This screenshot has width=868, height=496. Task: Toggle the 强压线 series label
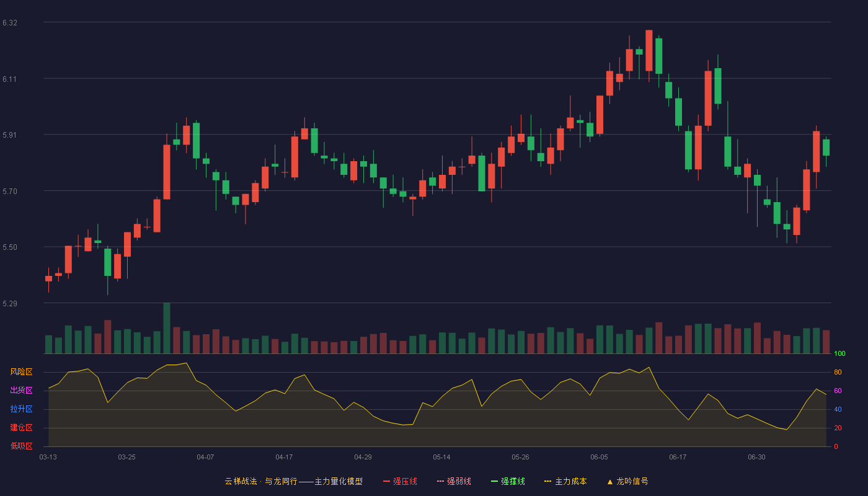(405, 481)
